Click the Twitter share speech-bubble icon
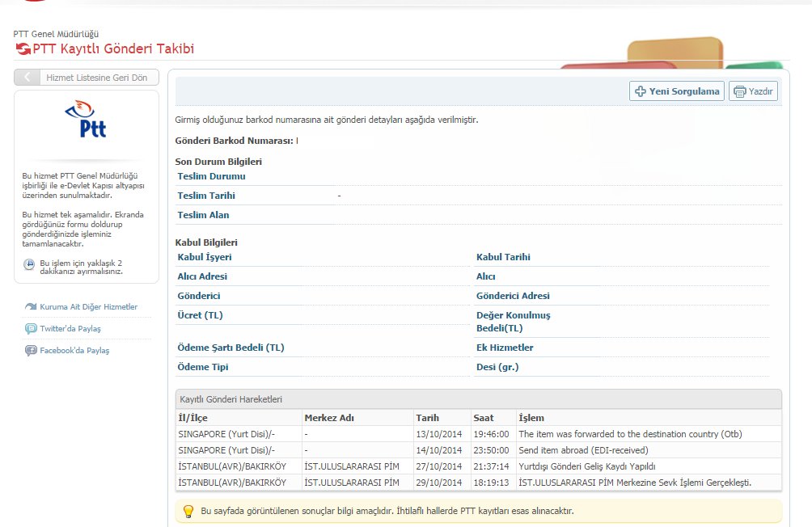The image size is (812, 527). 31,329
